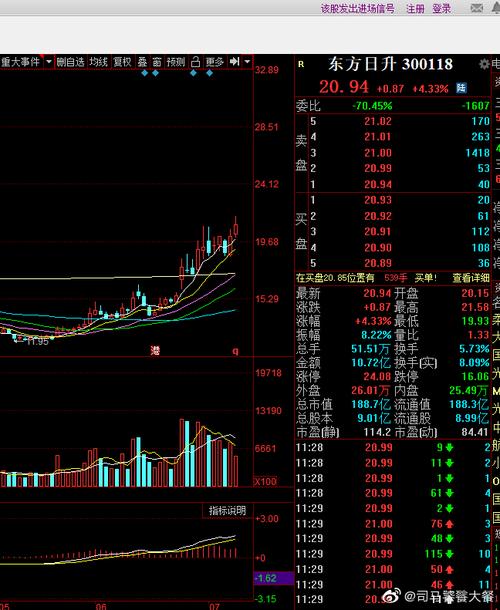Click the lock icon in chart toolbar
This screenshot has width=500, height=610.
pyautogui.click(x=195, y=61)
